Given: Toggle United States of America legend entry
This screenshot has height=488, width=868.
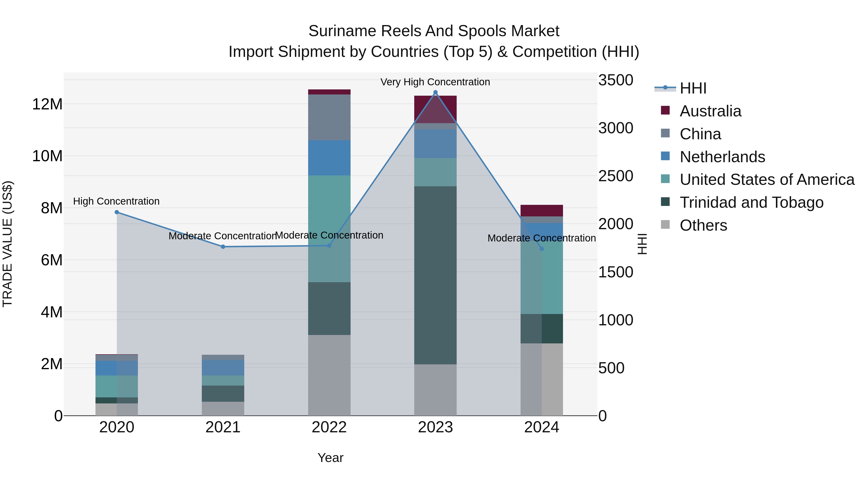Looking at the screenshot, I should pos(758,179).
